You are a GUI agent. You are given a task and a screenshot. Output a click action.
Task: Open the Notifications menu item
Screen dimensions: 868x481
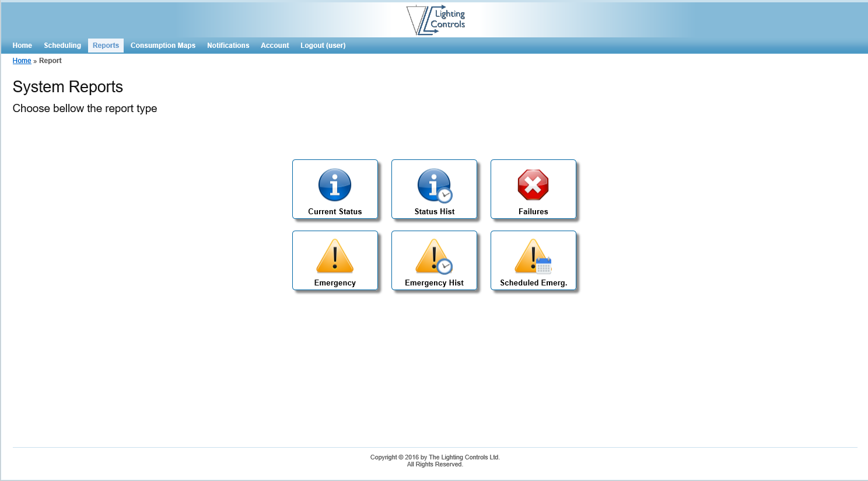(x=228, y=46)
